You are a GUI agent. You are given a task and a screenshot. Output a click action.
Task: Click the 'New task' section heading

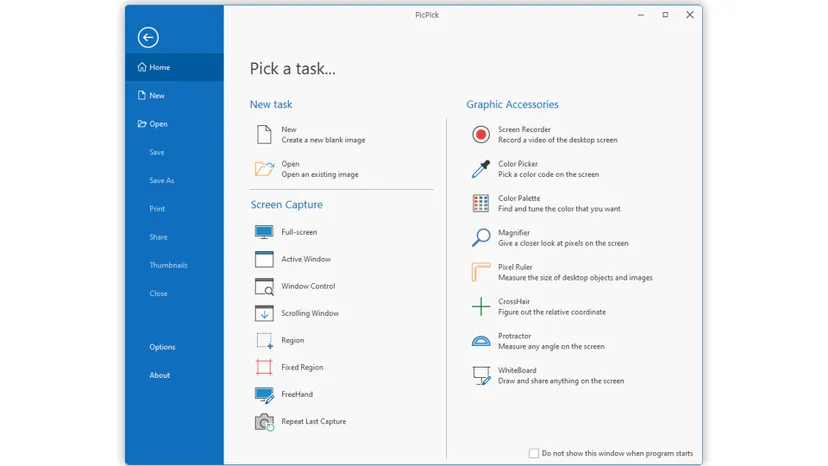[271, 105]
